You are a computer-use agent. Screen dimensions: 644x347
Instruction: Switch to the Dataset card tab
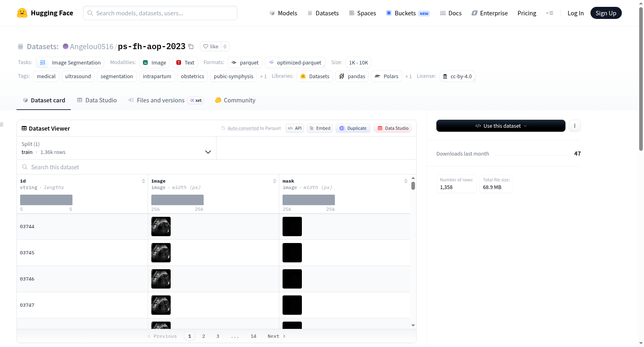point(43,100)
